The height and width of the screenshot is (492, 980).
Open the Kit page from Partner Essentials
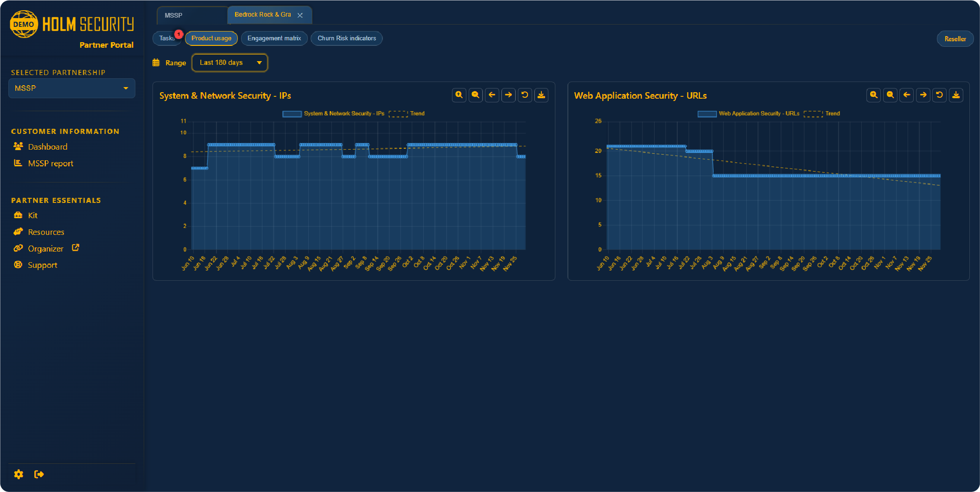33,215
